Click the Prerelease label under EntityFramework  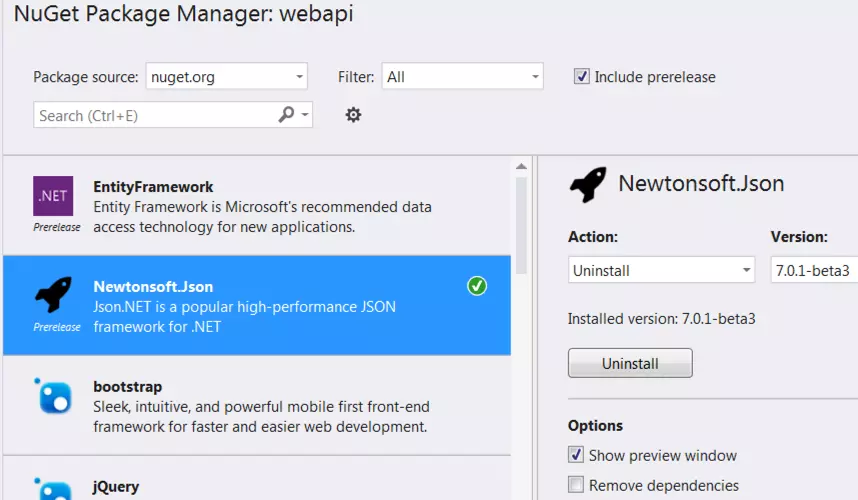tap(57, 227)
